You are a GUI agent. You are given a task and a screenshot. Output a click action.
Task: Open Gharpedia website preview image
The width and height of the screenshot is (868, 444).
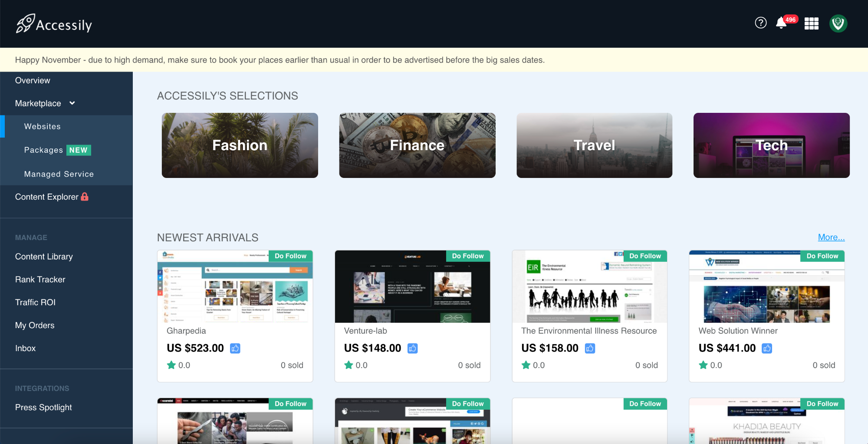235,286
